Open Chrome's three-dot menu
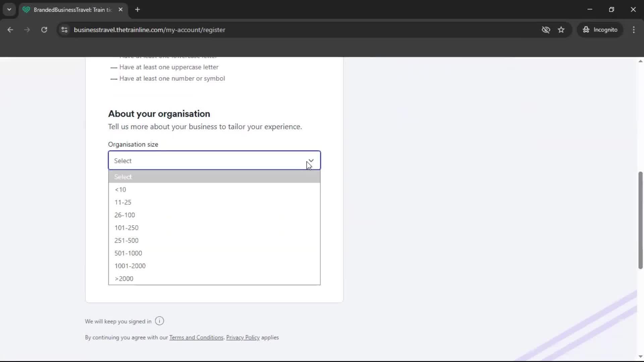Image resolution: width=644 pixels, height=362 pixels. click(634, 29)
